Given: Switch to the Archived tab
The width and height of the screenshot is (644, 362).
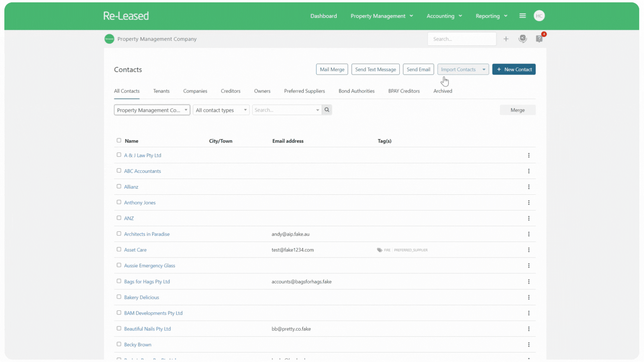Looking at the screenshot, I should point(442,91).
